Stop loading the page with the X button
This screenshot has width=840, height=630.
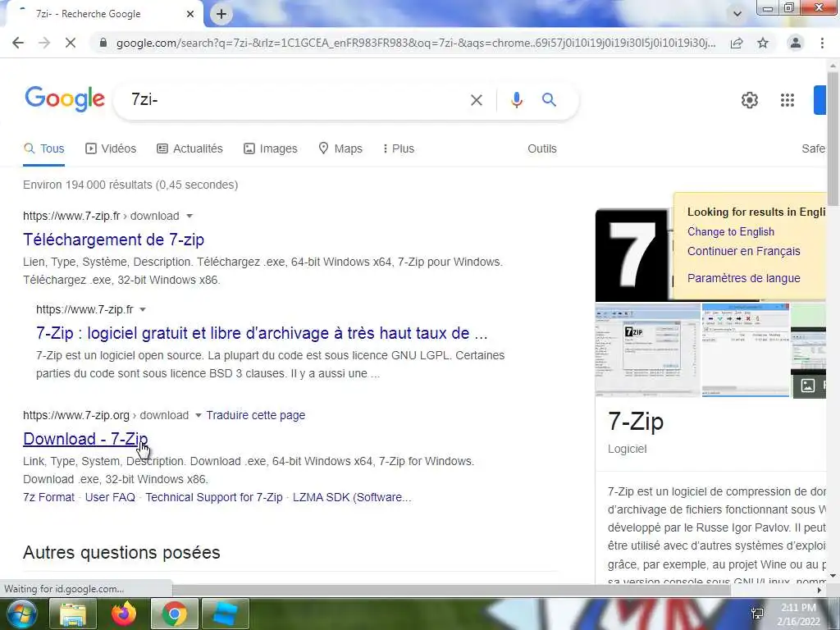(x=71, y=43)
